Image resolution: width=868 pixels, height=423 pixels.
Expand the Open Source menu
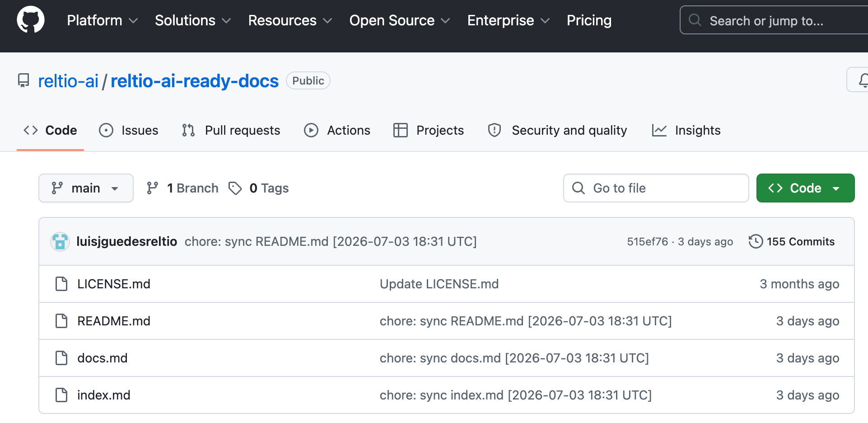tap(400, 20)
